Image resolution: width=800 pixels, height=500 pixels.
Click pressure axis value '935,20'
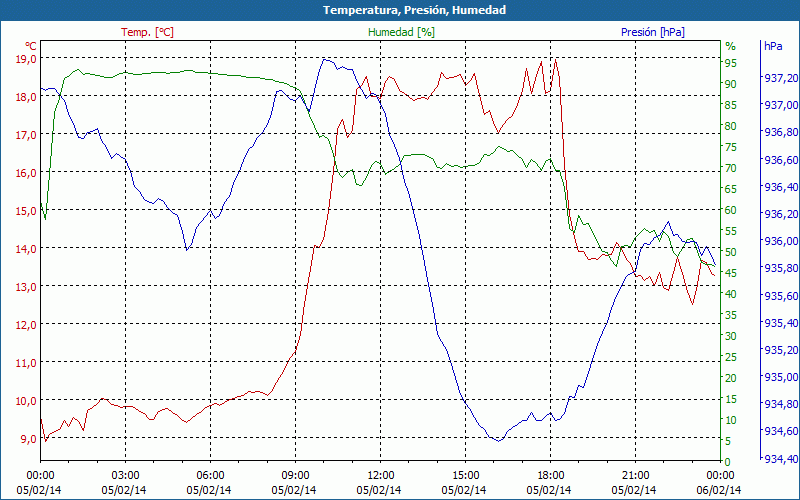coord(781,349)
